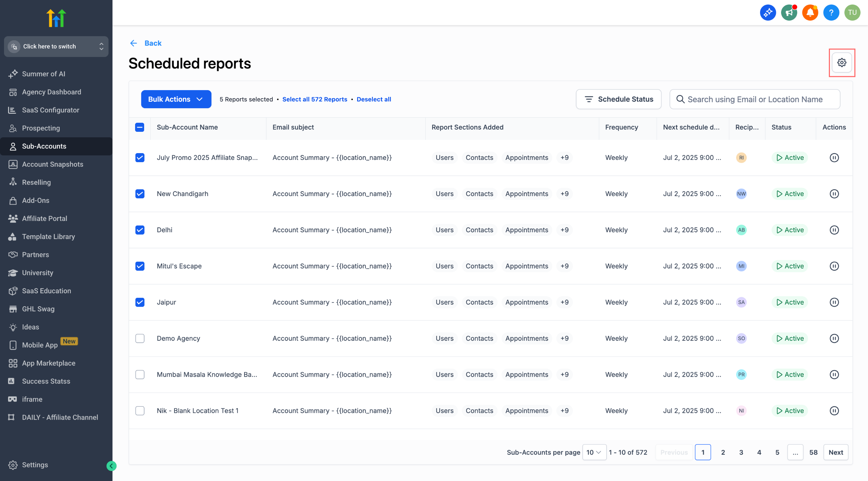Viewport: 868px width, 481px height.
Task: Check the Demo Agency row checkbox
Action: 140,339
